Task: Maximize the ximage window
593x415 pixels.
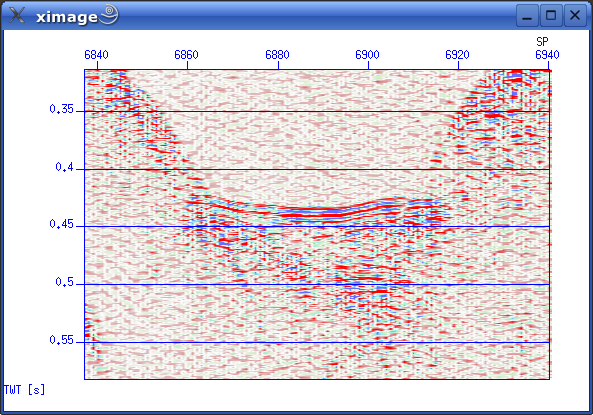Action: point(551,16)
